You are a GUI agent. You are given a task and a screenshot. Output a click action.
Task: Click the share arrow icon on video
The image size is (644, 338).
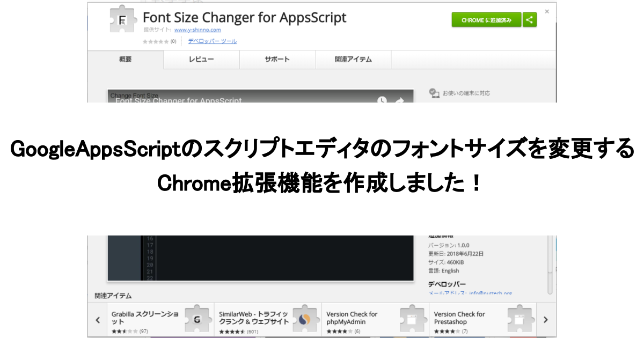pos(399,100)
